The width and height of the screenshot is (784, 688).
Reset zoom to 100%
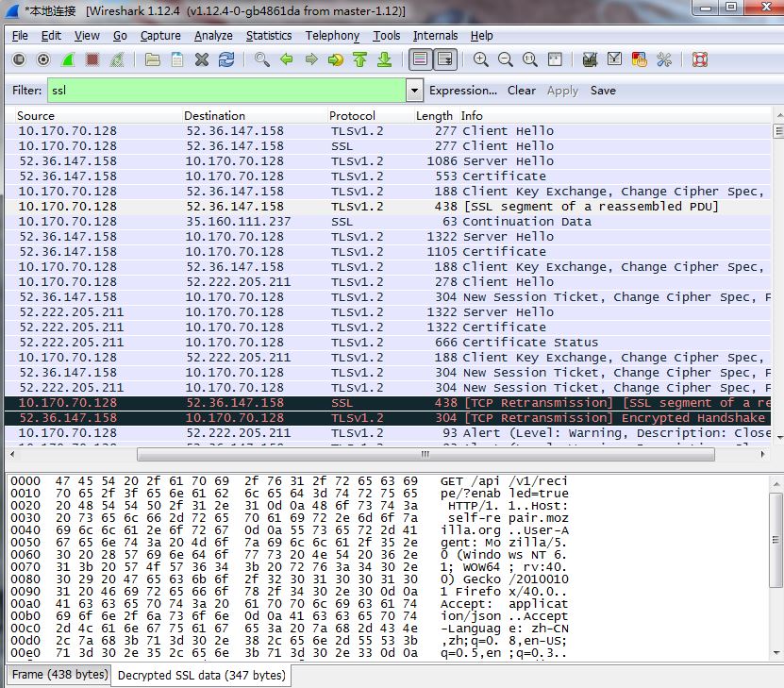point(530,59)
